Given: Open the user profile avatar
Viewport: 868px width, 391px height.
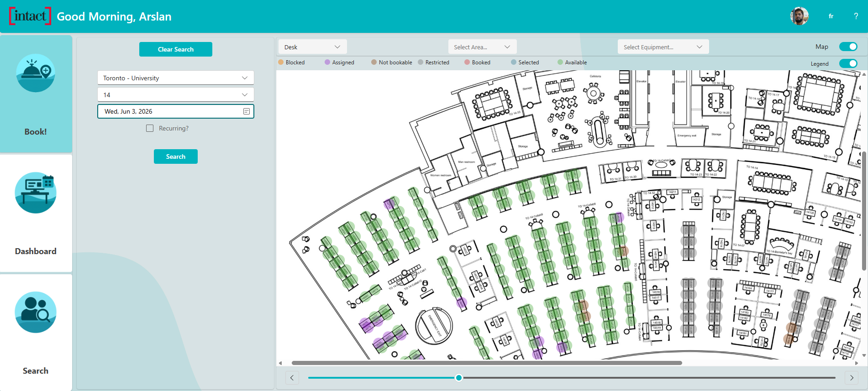Looking at the screenshot, I should click(x=800, y=16).
